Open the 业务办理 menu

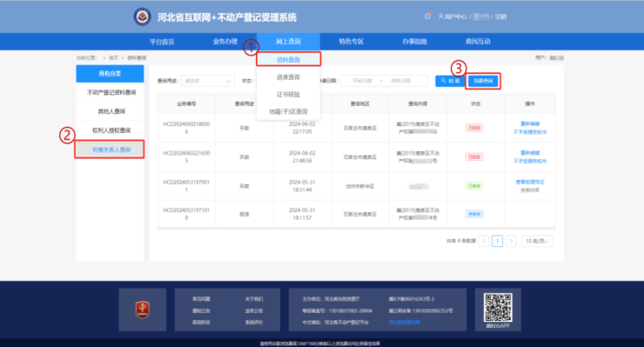point(225,42)
